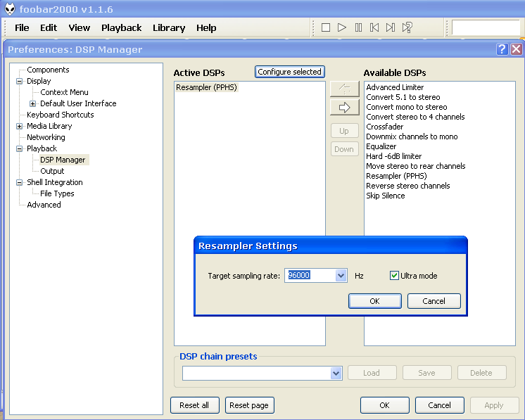Click the Previous track toolbar icon

(x=374, y=27)
